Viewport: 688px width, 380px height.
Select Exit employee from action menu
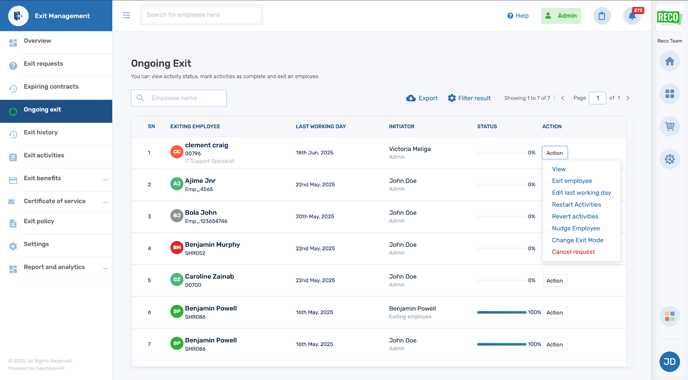point(572,181)
